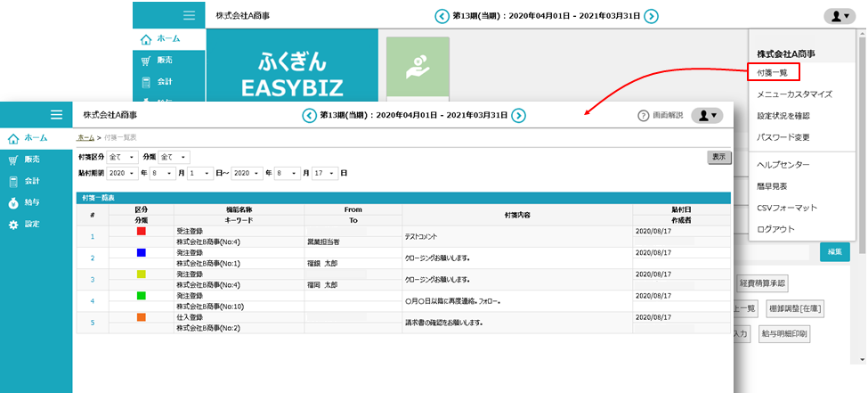Open 設定 gear icon in sidebar
Viewport: 868px width, 393px height.
click(x=13, y=225)
